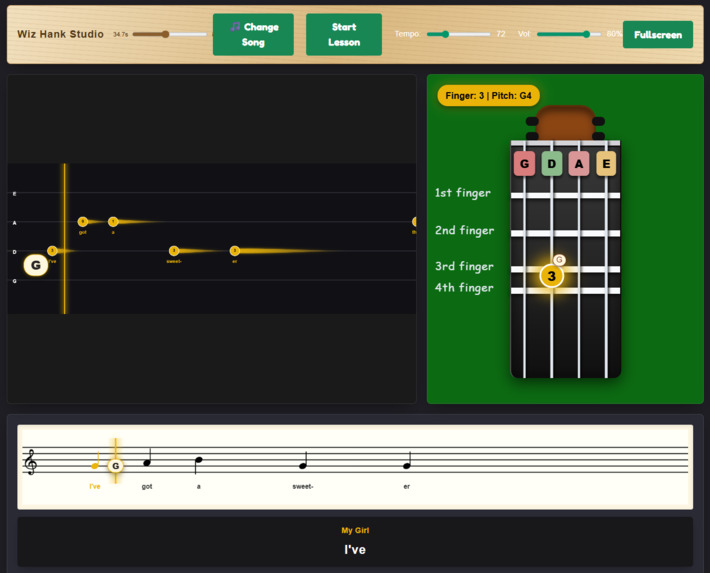Click the 'got' lyric under the staff

(x=147, y=486)
